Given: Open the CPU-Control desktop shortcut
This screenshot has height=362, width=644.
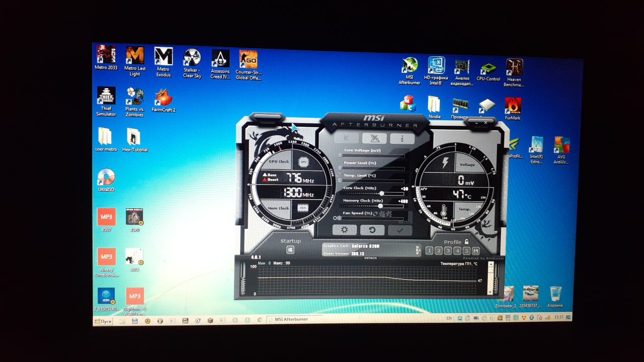Looking at the screenshot, I should point(489,71).
